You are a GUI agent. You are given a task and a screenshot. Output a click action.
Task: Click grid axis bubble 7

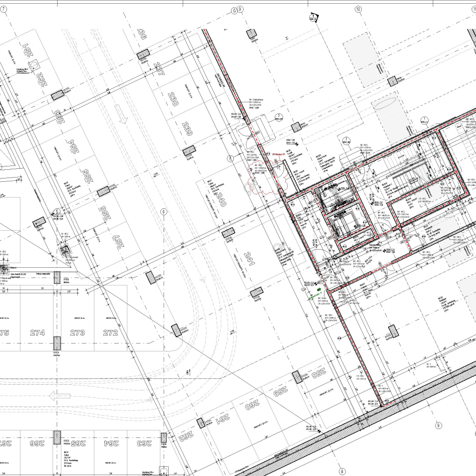click(x=4, y=9)
